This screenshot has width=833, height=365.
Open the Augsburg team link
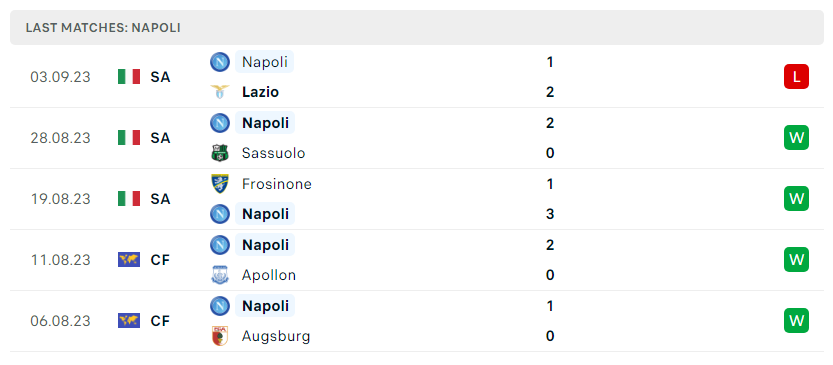[x=276, y=336]
